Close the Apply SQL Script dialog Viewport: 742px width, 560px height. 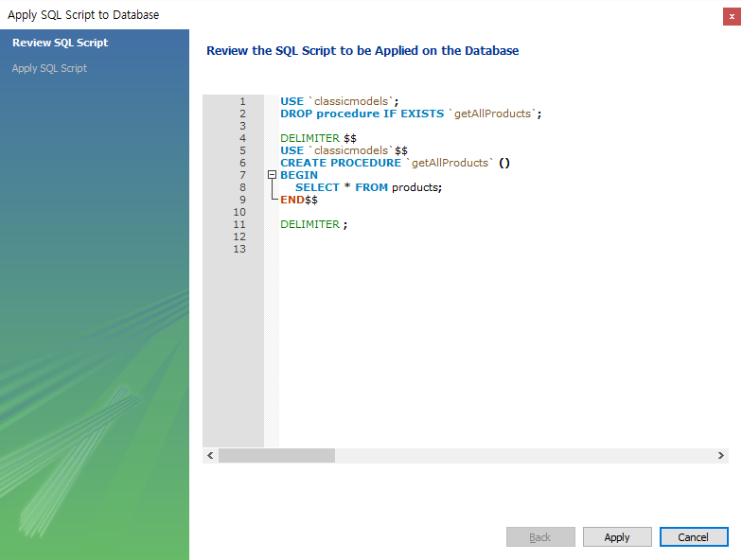(x=732, y=17)
